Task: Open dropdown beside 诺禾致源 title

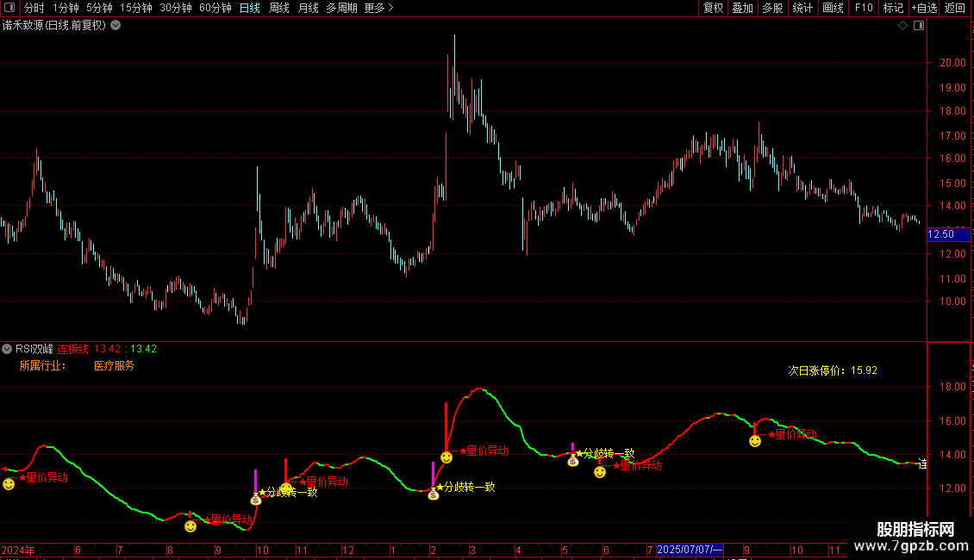Action: pos(116,26)
